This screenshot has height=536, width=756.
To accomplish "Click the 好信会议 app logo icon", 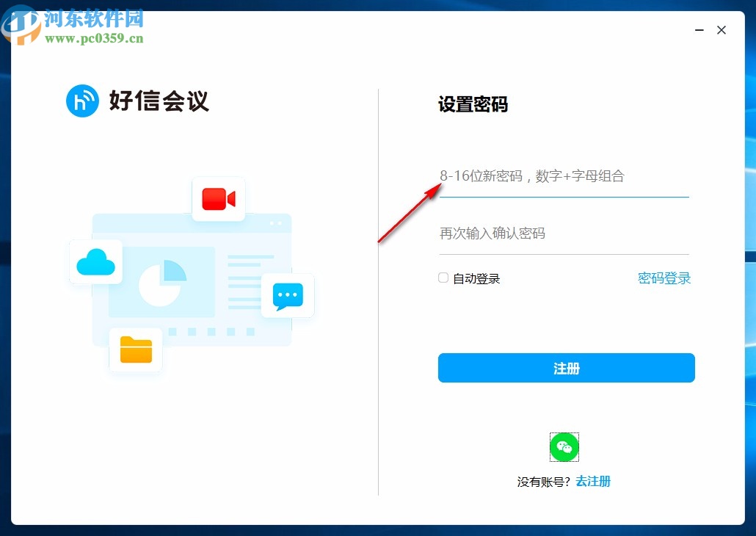I will click(82, 101).
